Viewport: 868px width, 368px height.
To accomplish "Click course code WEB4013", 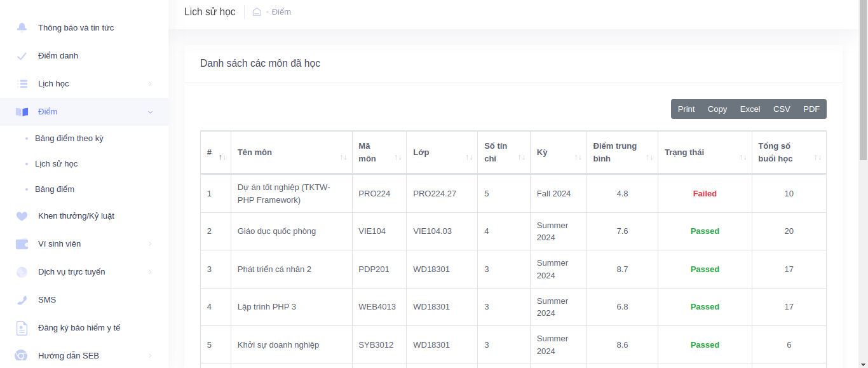I will click(x=377, y=307).
